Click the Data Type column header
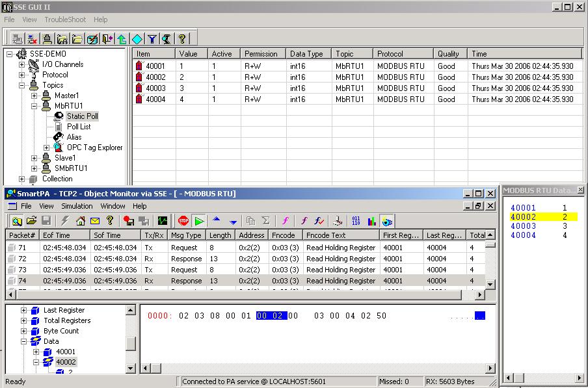 coord(308,54)
